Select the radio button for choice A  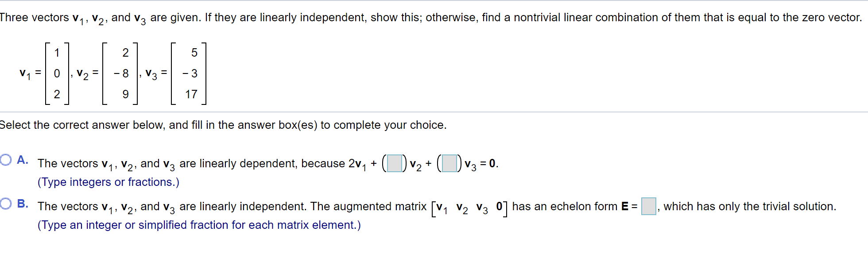(x=5, y=159)
